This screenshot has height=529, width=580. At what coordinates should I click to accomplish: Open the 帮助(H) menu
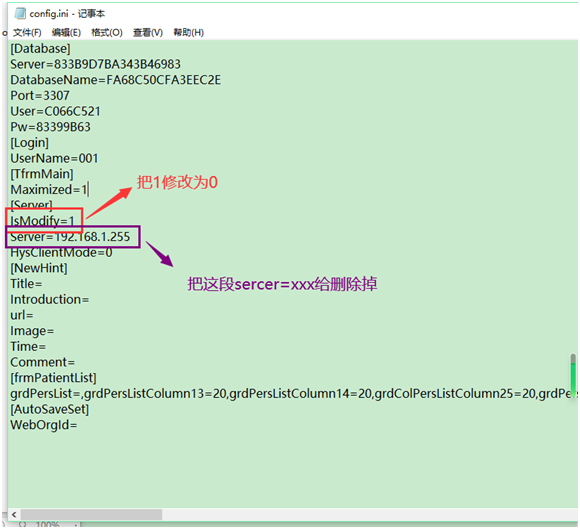(189, 33)
